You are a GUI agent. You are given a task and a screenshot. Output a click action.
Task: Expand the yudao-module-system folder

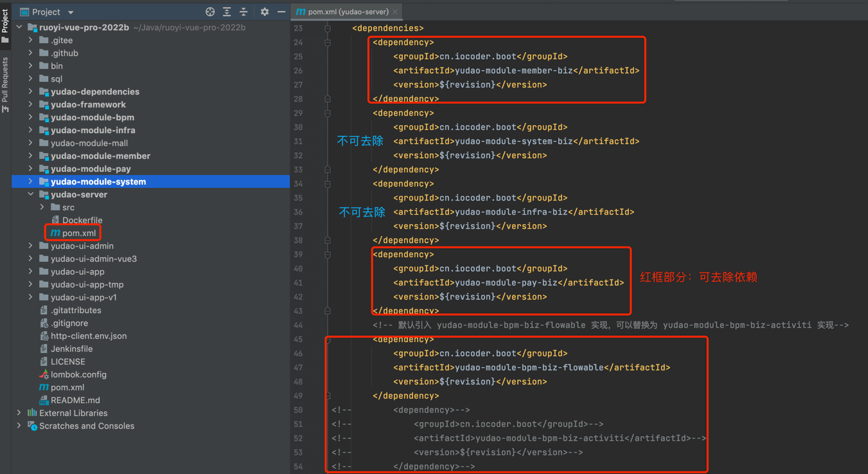click(30, 181)
